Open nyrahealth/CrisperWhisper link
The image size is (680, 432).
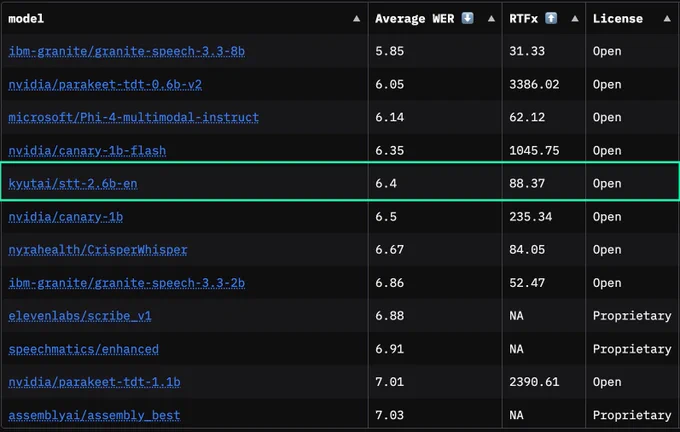pos(98,250)
